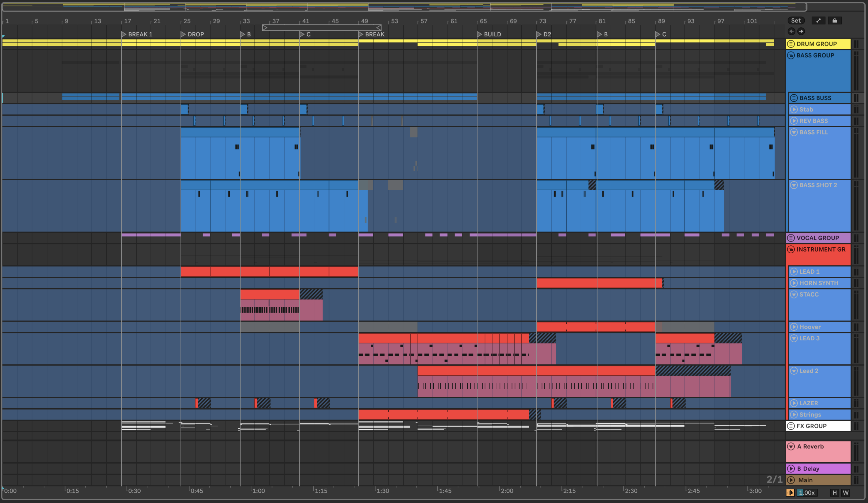Screen dimensions: 868x503
Task: Fold the DRUM GROUP track group
Action: tap(791, 44)
